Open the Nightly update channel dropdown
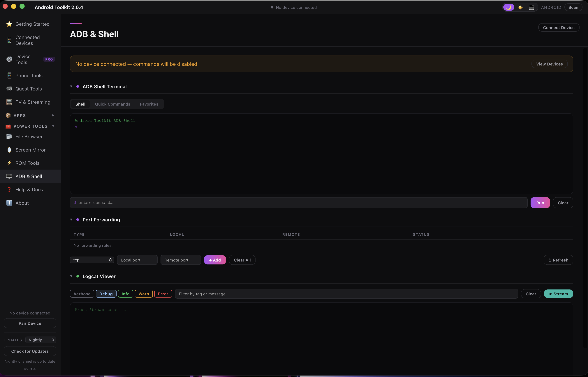Image resolution: width=588 pixels, height=377 pixels. coord(41,340)
